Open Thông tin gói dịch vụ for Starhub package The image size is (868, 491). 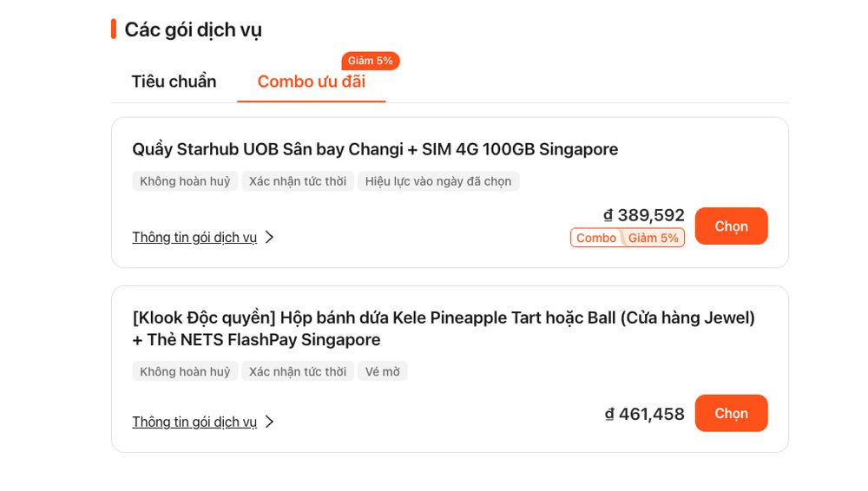[194, 237]
